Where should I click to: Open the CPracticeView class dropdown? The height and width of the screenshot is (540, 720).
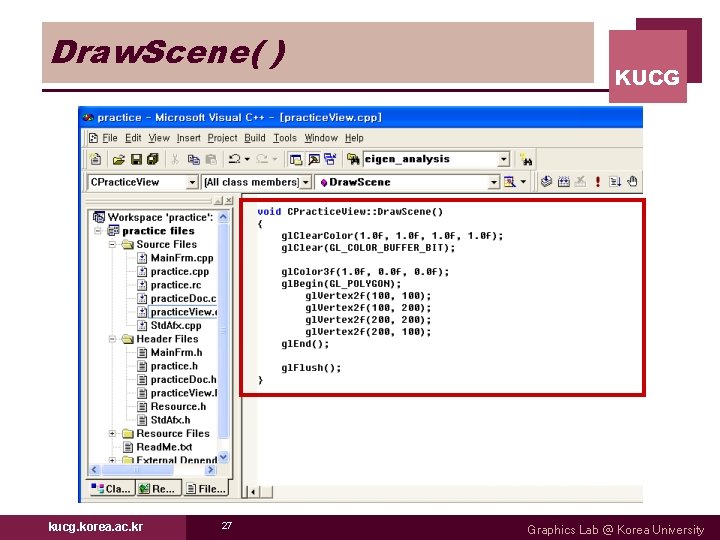(x=192, y=182)
